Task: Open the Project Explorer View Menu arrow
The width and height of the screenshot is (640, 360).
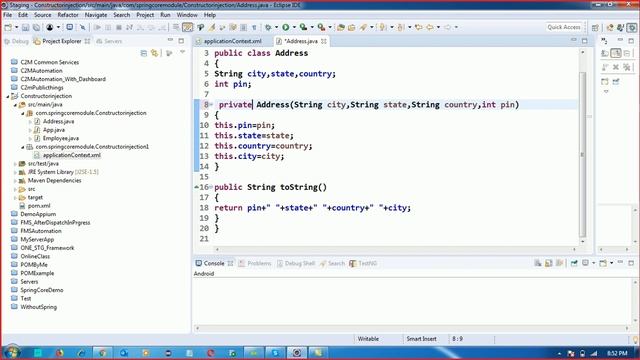Action: (x=182, y=52)
